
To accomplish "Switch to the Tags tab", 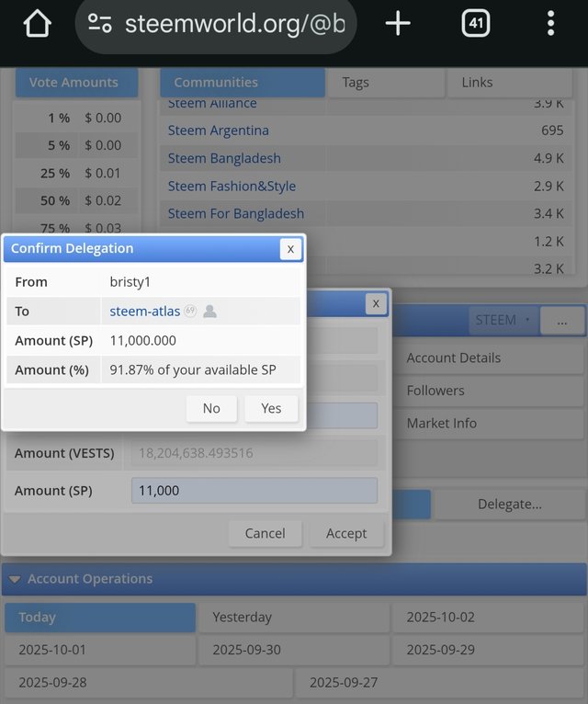I will 386,83.
